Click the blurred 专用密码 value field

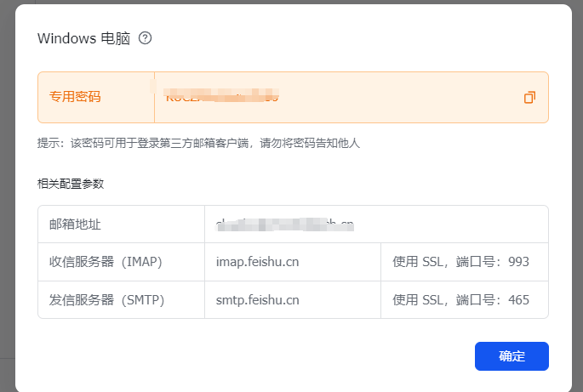tap(221, 97)
